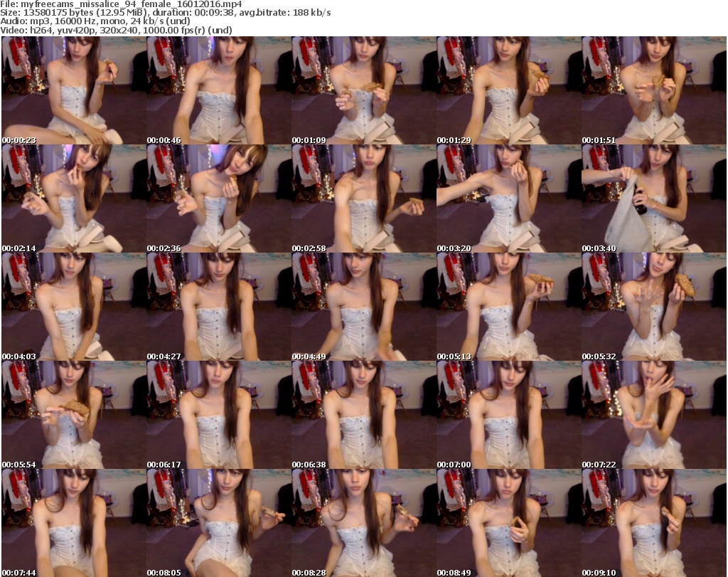
Task: Click the thumbnail stamped 00:04:03
Action: tap(73, 307)
